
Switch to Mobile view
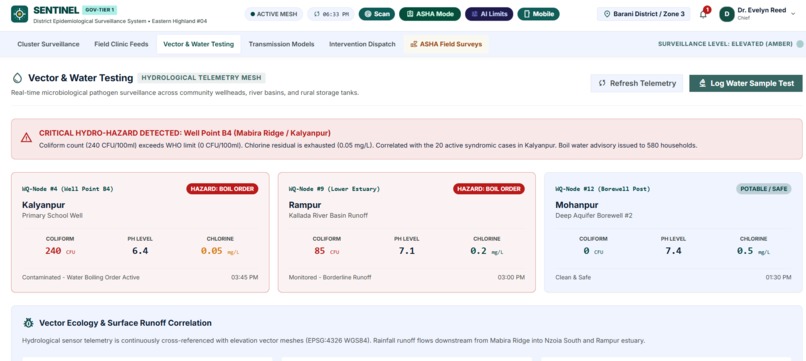coord(538,14)
